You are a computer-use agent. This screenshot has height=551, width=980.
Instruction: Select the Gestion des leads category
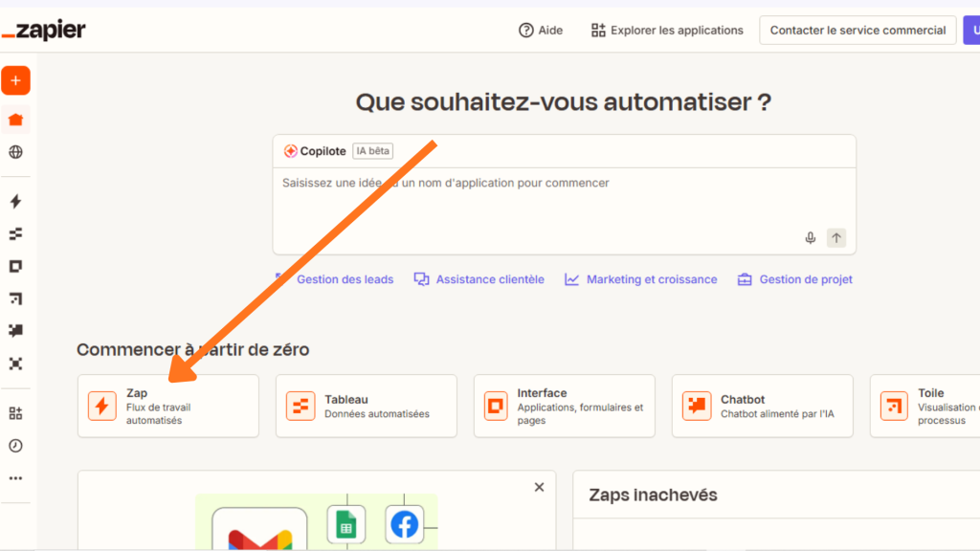coord(345,278)
